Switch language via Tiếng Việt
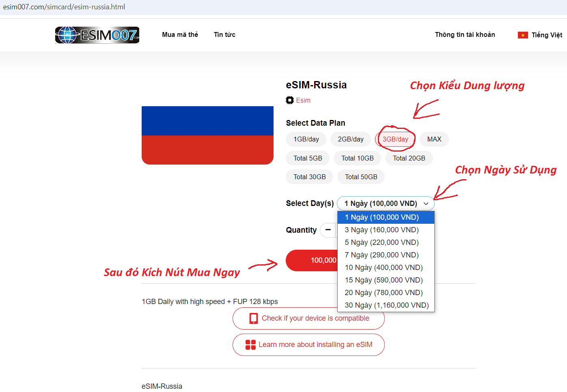The image size is (567, 392). [x=547, y=35]
